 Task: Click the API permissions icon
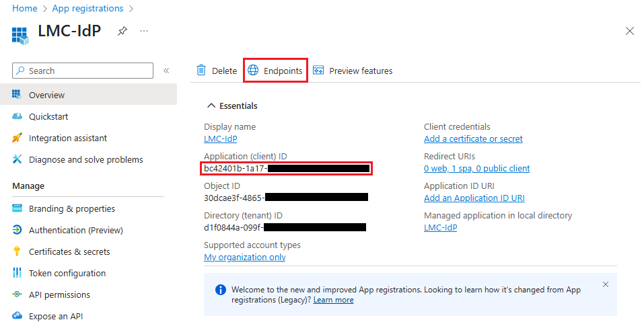[x=17, y=294]
